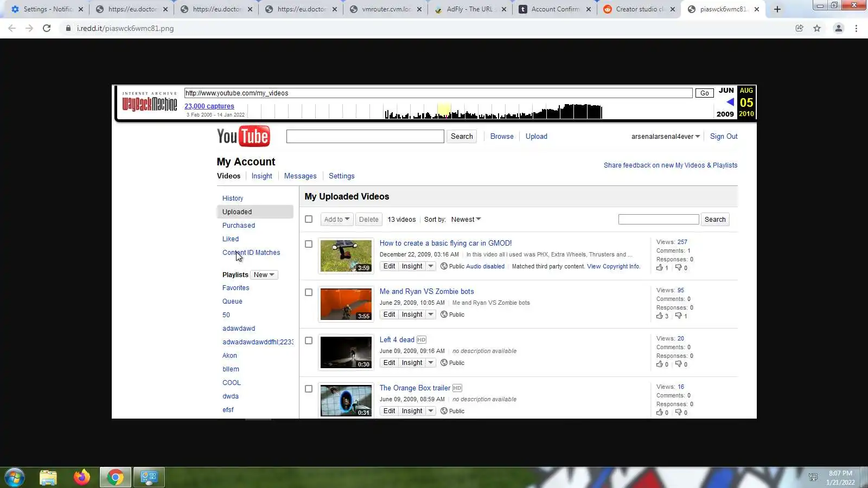
Task: Open the Favorites playlist
Action: pos(236,288)
